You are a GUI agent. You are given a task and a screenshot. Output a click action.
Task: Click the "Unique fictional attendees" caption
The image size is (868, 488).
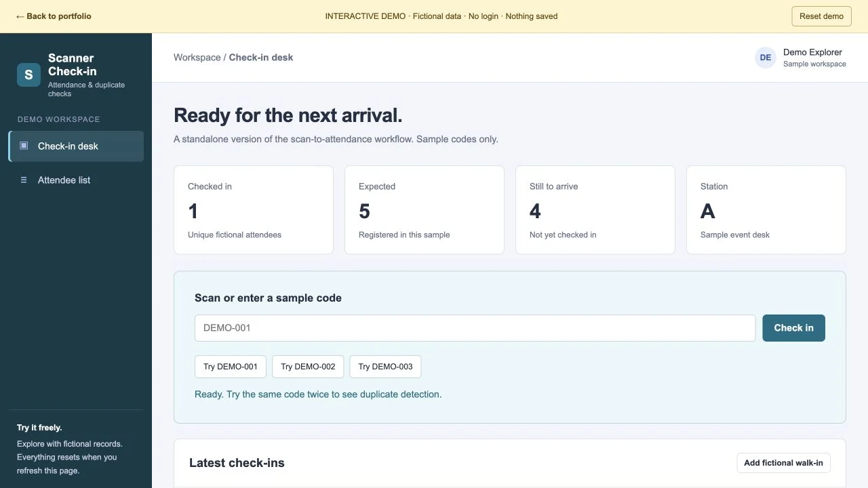pyautogui.click(x=235, y=235)
